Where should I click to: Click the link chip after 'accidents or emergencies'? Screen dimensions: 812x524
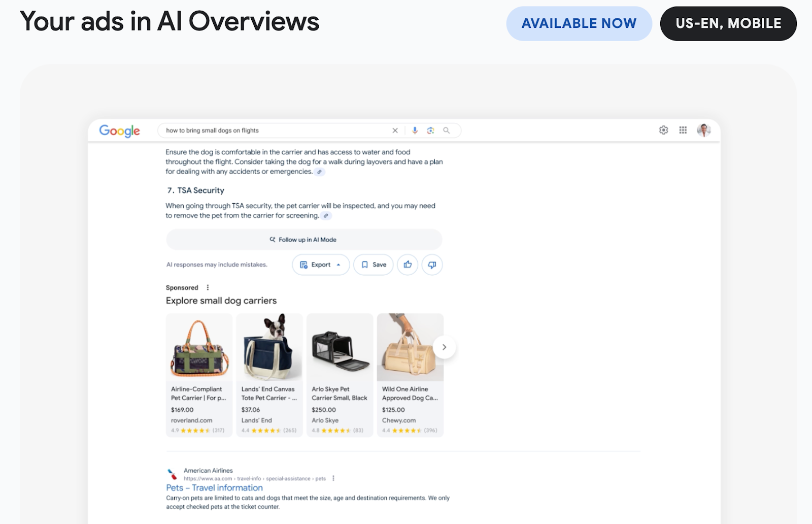point(319,172)
